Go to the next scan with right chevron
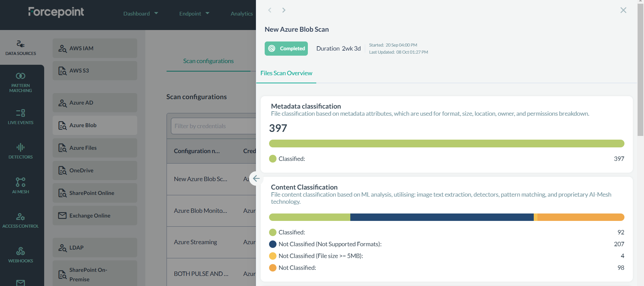Image resolution: width=644 pixels, height=286 pixels. [284, 10]
